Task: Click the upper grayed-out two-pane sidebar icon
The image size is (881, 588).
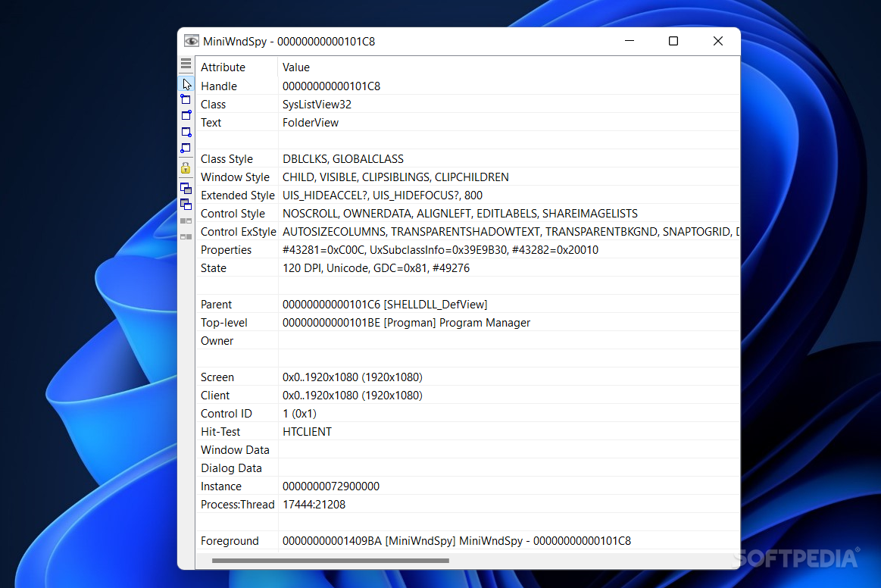Action: [186, 221]
